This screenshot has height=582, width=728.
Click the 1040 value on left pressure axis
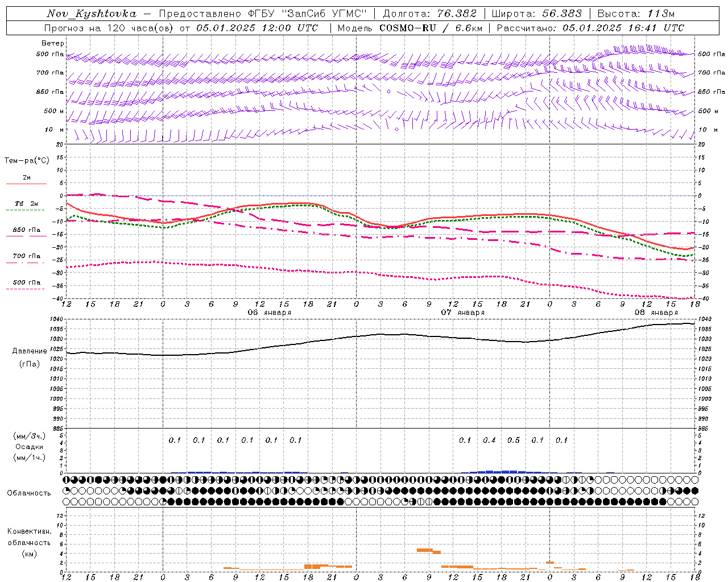[x=57, y=319]
